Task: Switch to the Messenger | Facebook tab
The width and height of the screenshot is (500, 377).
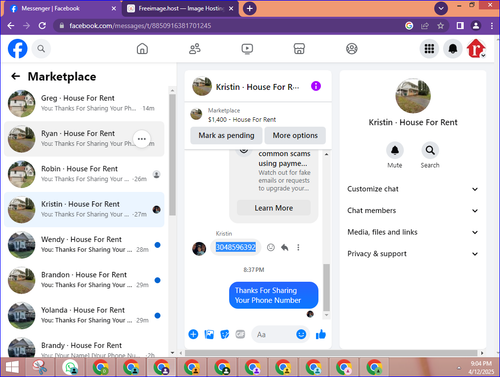Action: click(63, 9)
